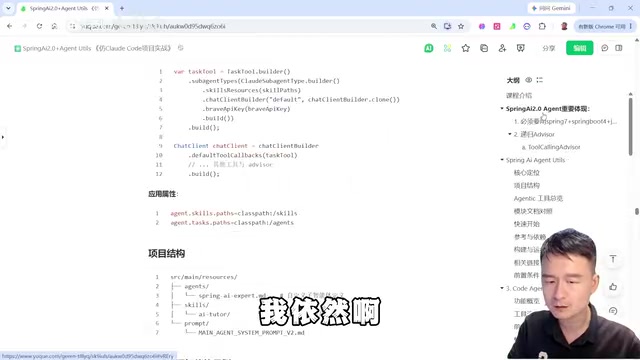Reload the current page
Viewport: 640px width, 360px height.
click(x=39, y=26)
